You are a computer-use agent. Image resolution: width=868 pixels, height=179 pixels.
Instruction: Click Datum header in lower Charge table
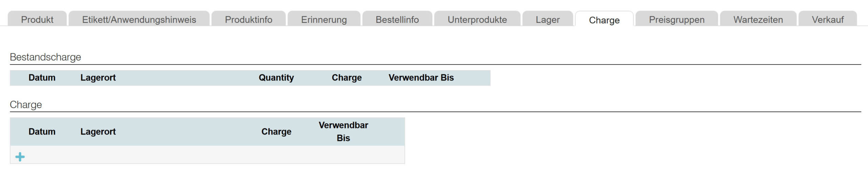tap(42, 132)
